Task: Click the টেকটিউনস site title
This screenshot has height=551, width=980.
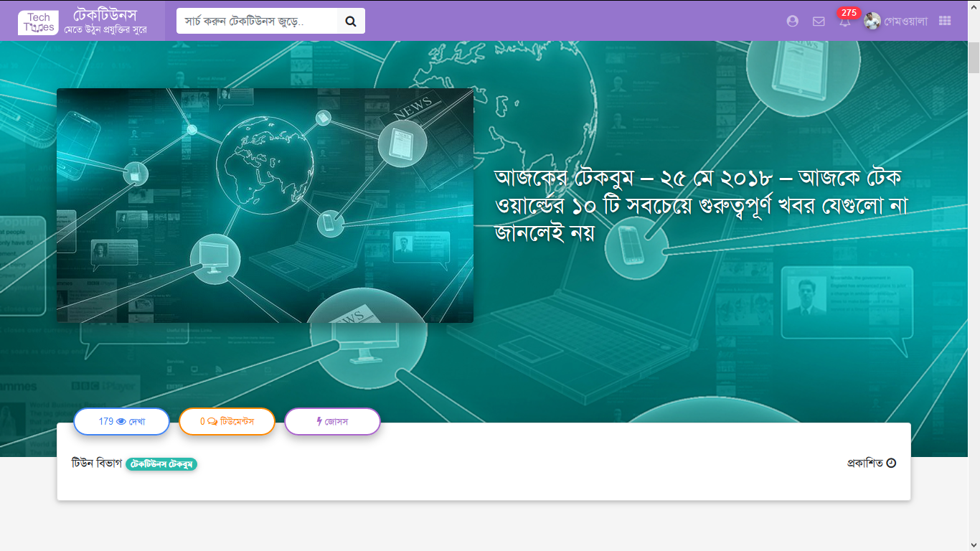Action: (x=105, y=15)
